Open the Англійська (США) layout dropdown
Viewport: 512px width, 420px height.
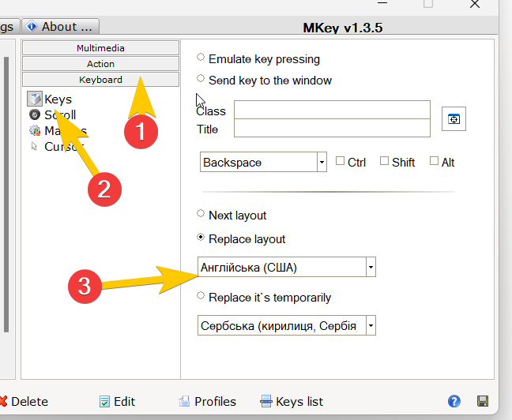(x=371, y=267)
